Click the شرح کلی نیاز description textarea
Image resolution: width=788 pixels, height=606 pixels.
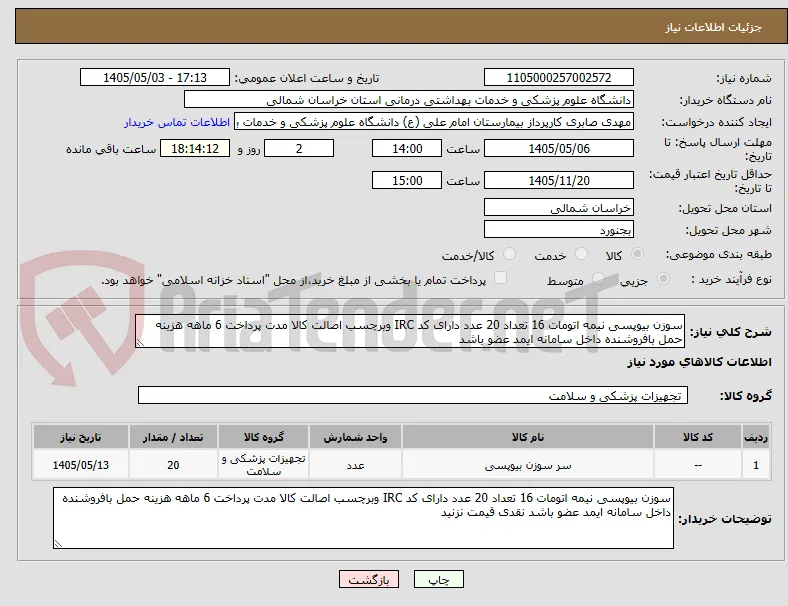coord(410,332)
